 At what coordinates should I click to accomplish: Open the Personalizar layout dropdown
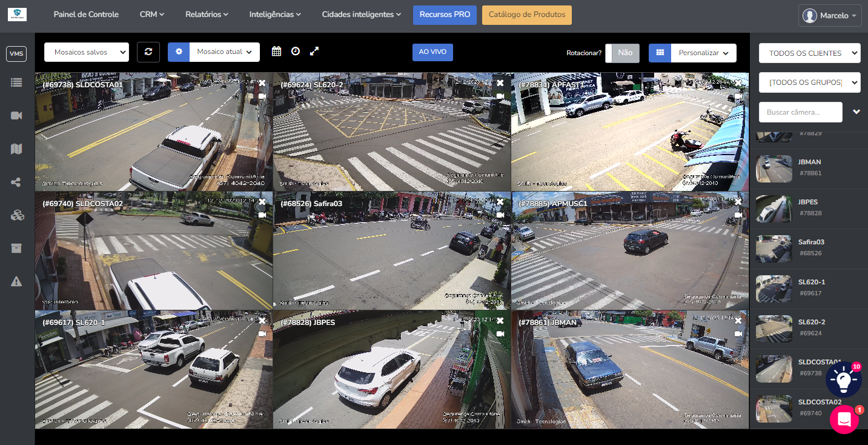coord(703,53)
